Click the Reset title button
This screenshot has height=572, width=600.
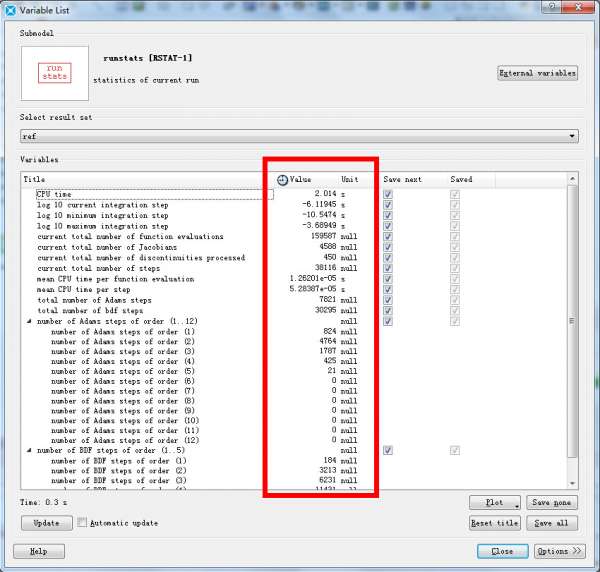point(495,523)
